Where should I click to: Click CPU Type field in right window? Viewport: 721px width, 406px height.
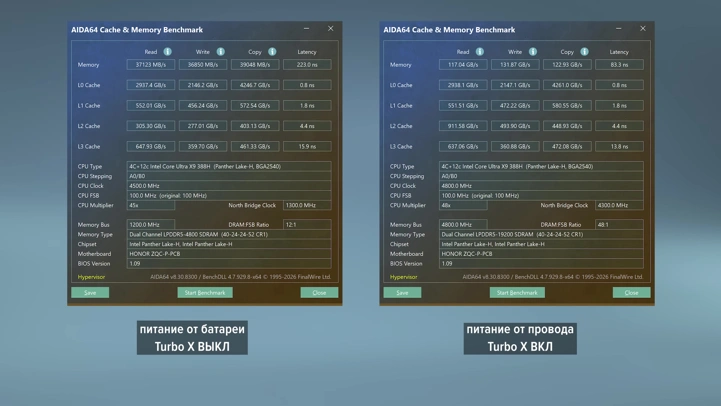tap(541, 166)
